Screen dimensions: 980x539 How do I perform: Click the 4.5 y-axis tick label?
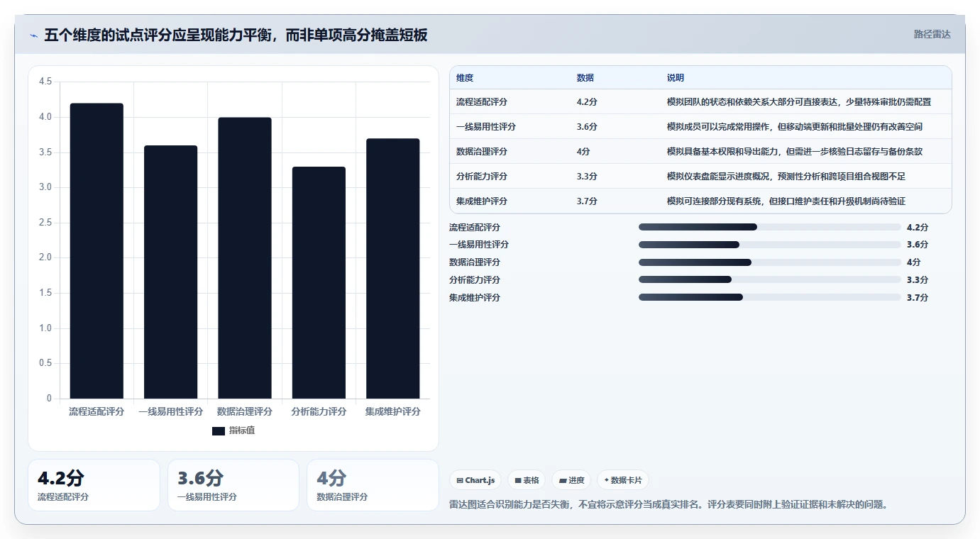pyautogui.click(x=45, y=82)
